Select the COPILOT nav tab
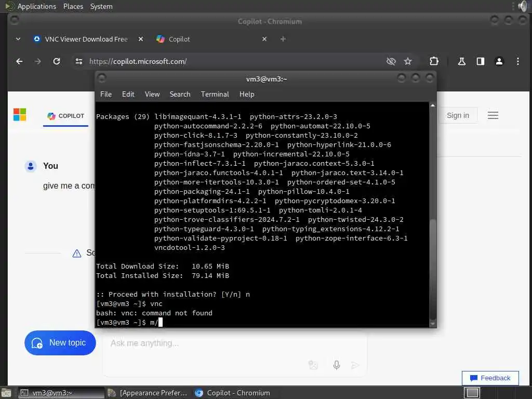 [65, 116]
